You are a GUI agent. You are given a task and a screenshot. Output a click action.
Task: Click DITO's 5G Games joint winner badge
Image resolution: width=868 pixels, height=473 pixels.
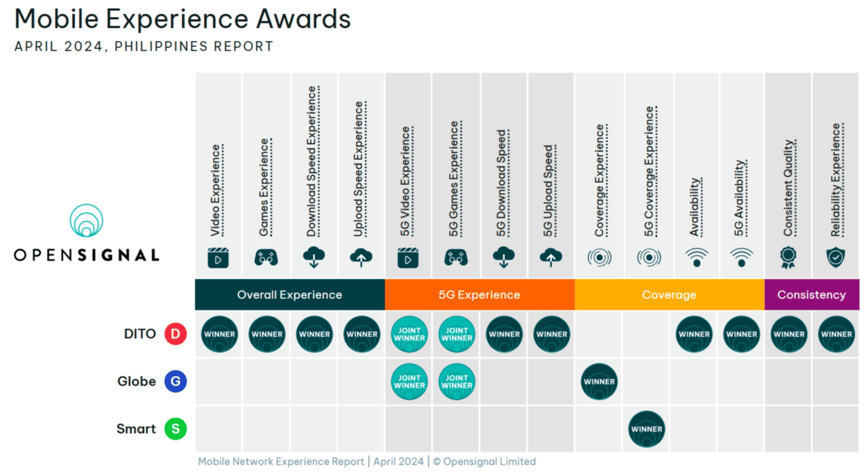[x=456, y=334]
